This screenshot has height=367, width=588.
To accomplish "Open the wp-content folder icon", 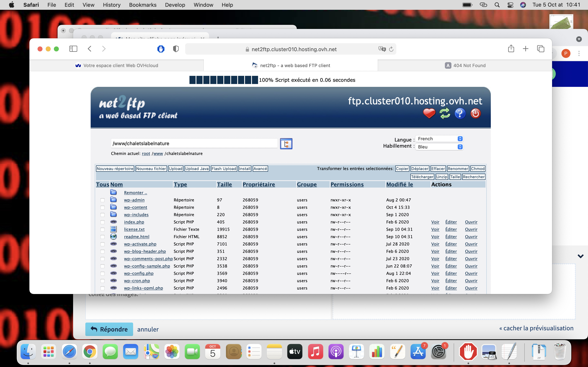I will coord(114,207).
